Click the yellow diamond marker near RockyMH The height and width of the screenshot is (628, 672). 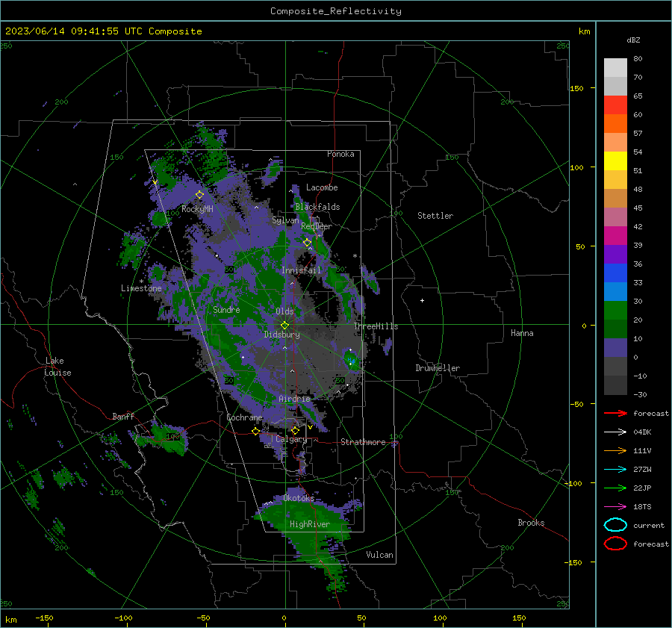(x=199, y=195)
